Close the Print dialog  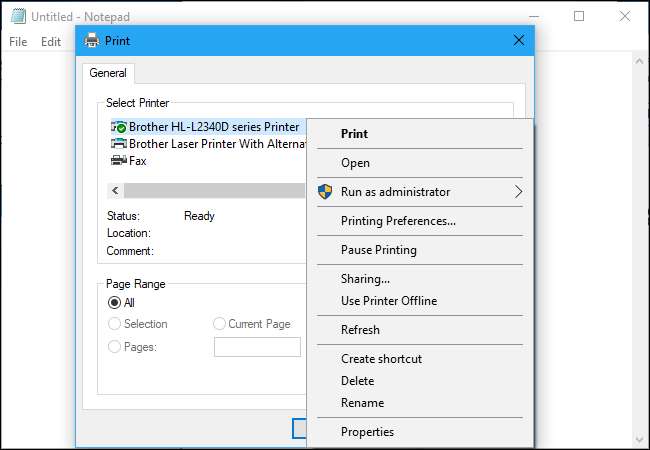518,41
